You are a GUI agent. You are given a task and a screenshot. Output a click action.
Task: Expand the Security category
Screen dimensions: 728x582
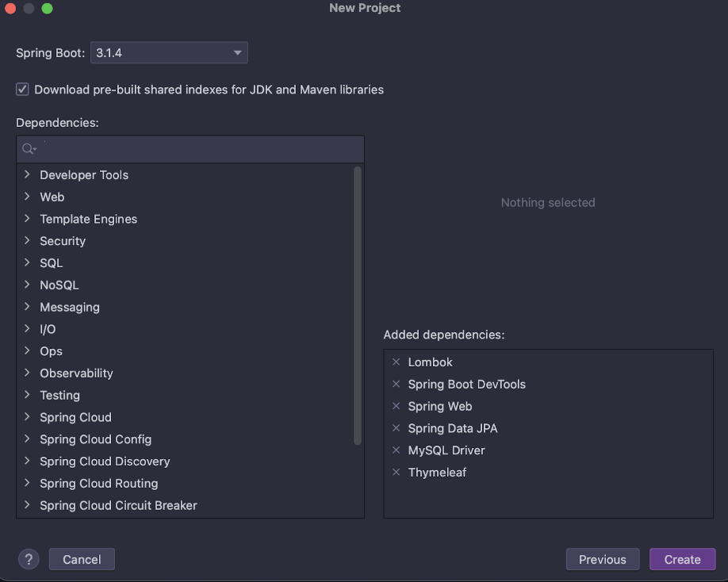(x=27, y=240)
